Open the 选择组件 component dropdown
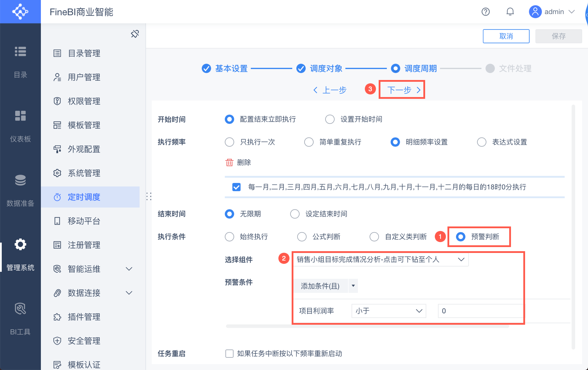Screen dimensions: 588x370 [x=380, y=259]
